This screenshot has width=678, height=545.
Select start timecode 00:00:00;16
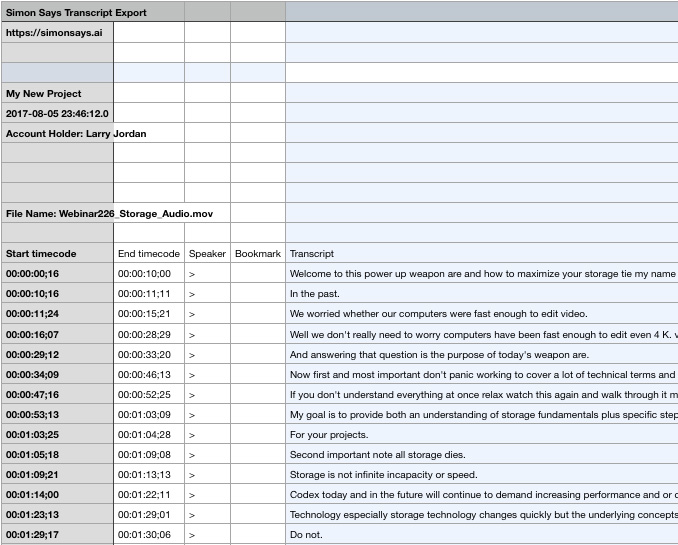(58, 273)
